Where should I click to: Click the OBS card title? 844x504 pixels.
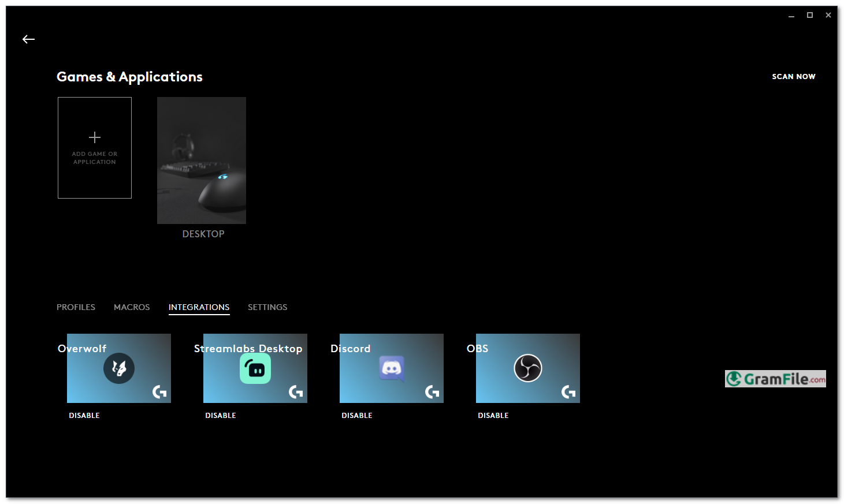[478, 349]
